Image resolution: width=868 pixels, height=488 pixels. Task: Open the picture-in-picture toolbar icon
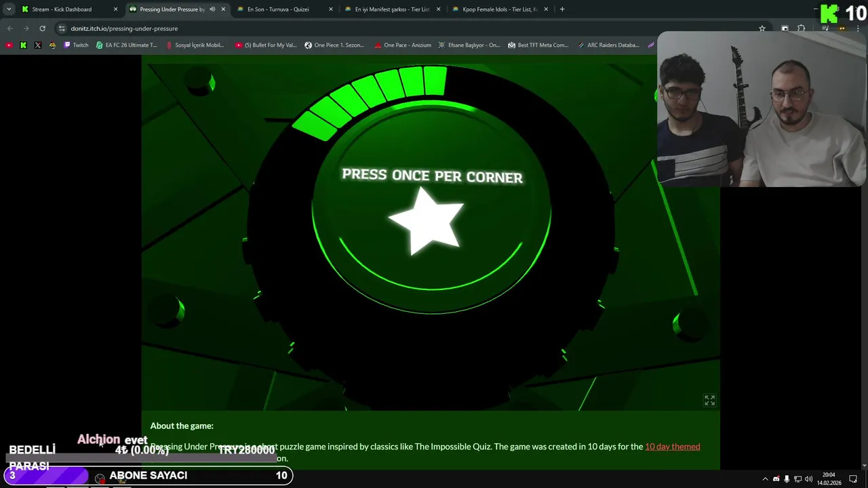tap(785, 28)
